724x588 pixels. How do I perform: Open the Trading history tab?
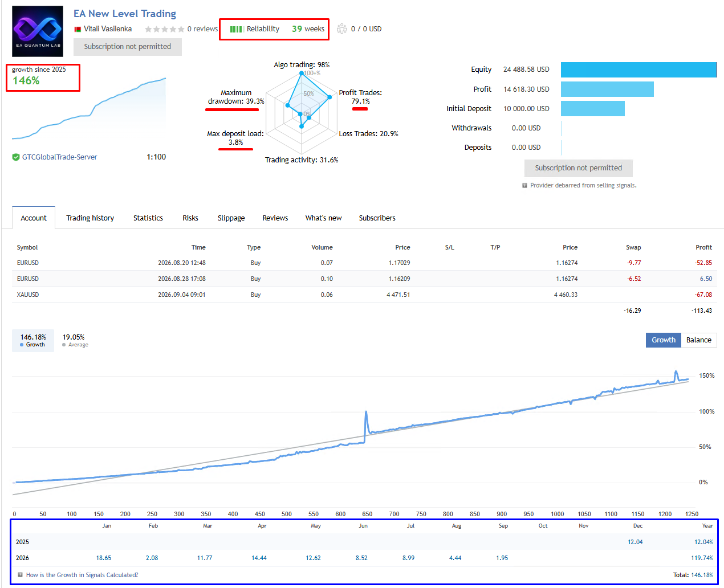pyautogui.click(x=90, y=218)
